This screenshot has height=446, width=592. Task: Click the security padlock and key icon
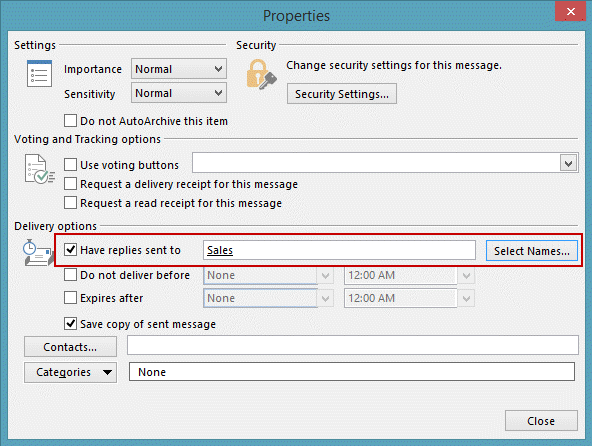[261, 74]
